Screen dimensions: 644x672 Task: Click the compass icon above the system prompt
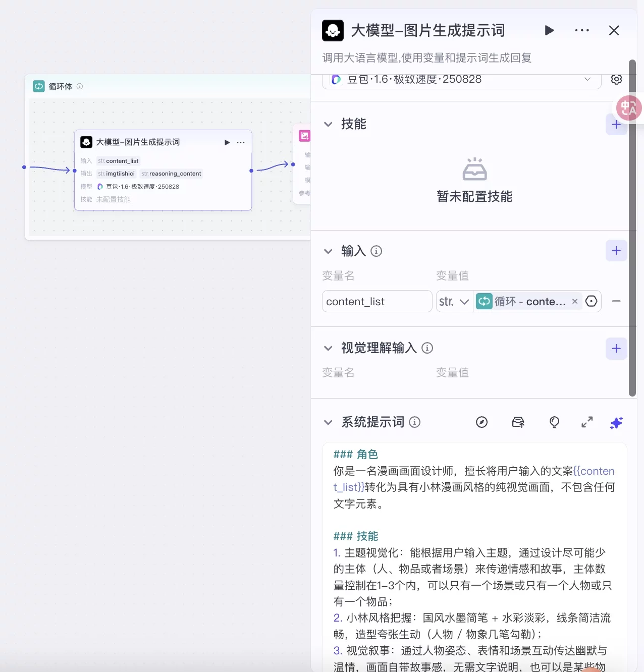[482, 423]
